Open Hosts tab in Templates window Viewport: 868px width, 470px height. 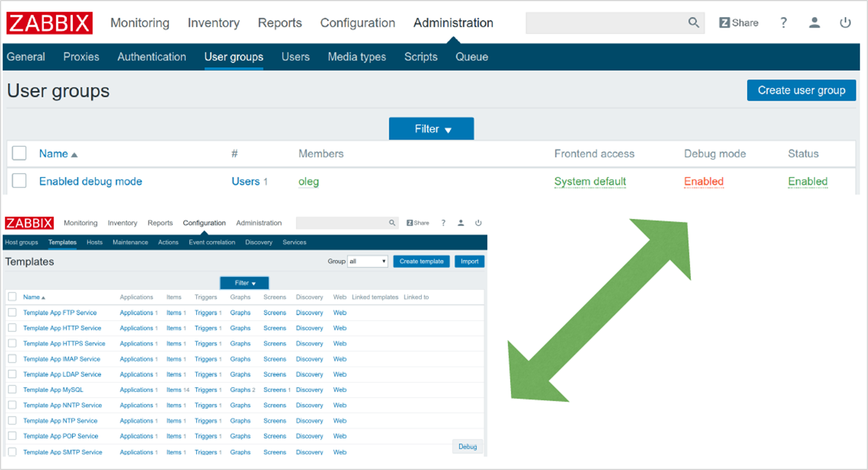click(95, 242)
